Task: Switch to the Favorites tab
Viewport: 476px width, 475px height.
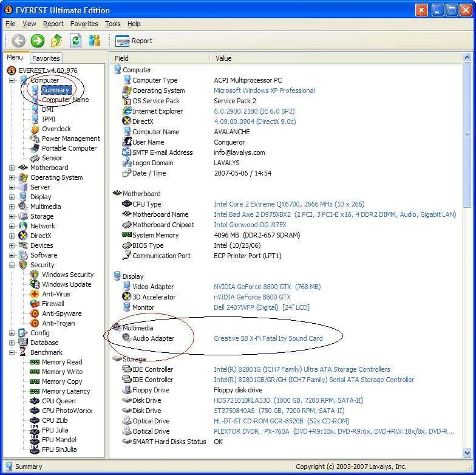Action: click(46, 58)
